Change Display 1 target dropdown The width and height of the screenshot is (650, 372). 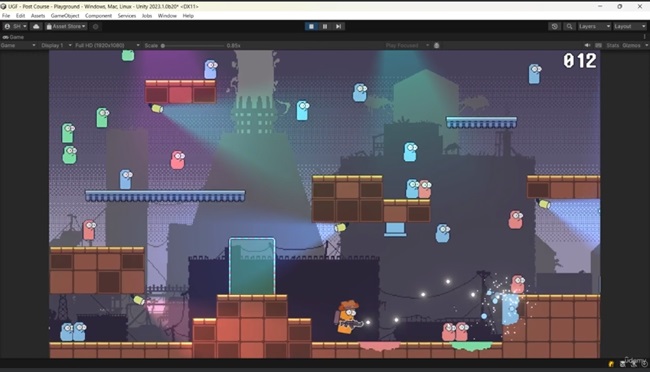point(56,45)
